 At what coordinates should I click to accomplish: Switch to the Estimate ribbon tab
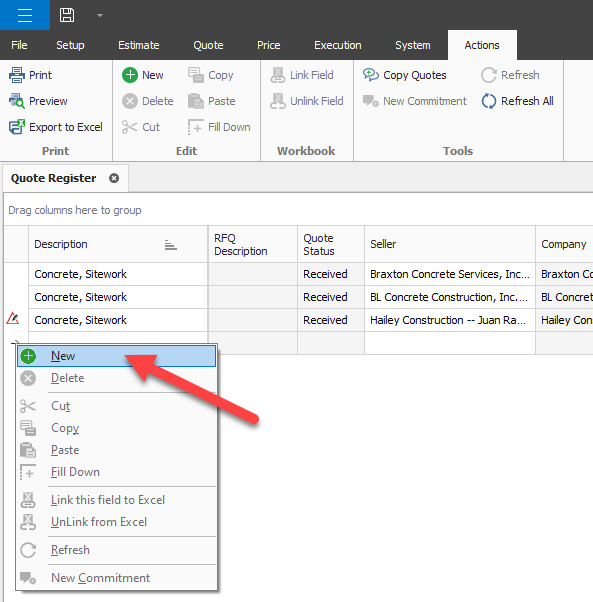tap(139, 45)
